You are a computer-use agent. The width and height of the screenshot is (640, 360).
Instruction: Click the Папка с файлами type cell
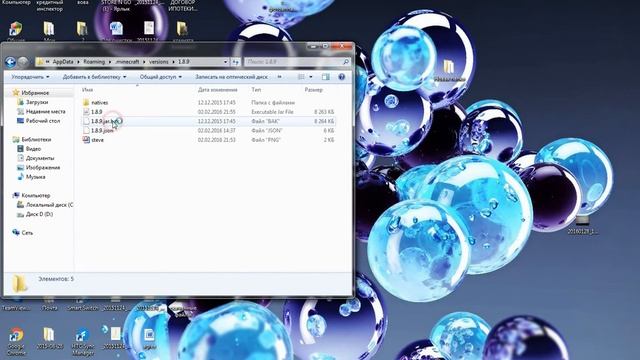273,103
